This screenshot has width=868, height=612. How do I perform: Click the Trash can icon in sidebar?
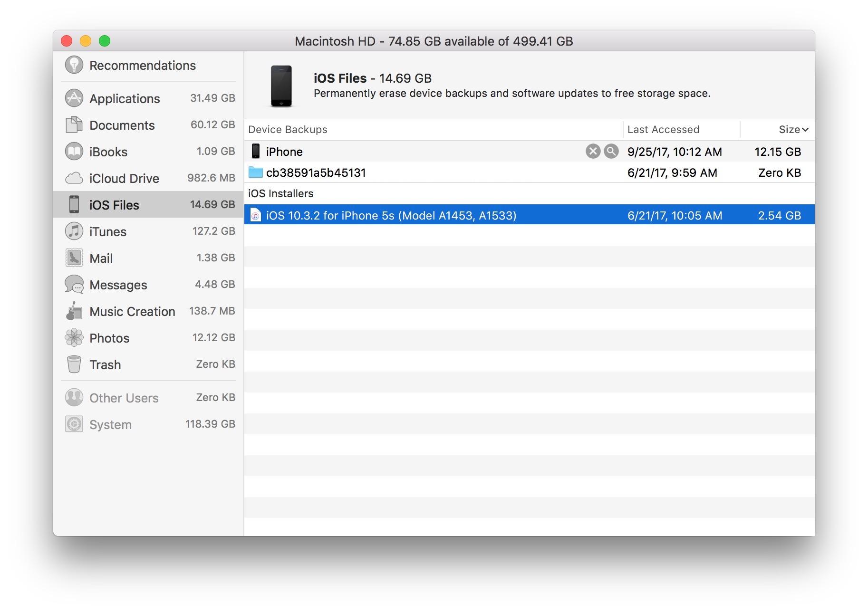74,364
